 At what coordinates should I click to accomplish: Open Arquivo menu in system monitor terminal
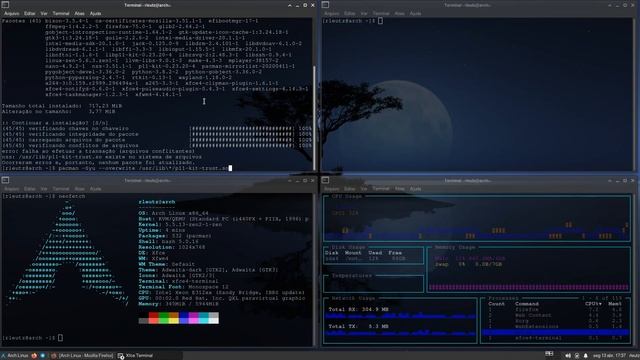[331, 189]
